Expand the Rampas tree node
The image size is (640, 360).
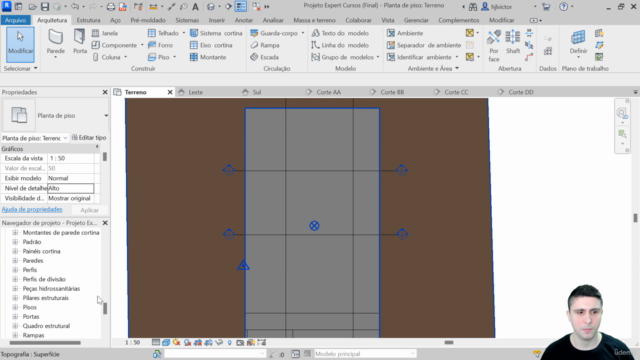(15, 336)
